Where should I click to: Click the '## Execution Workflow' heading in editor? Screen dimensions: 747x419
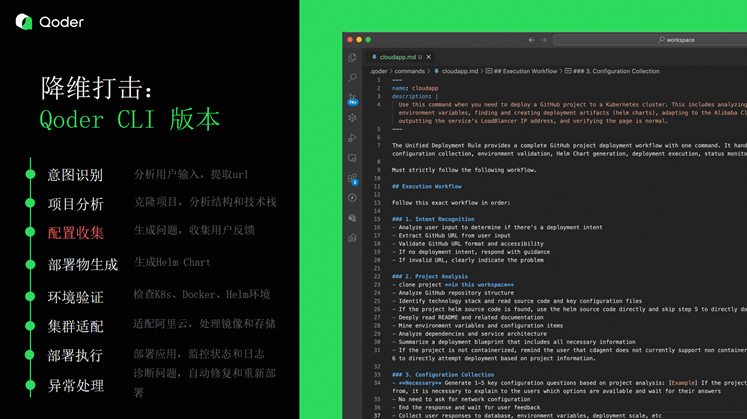pyautogui.click(x=426, y=186)
